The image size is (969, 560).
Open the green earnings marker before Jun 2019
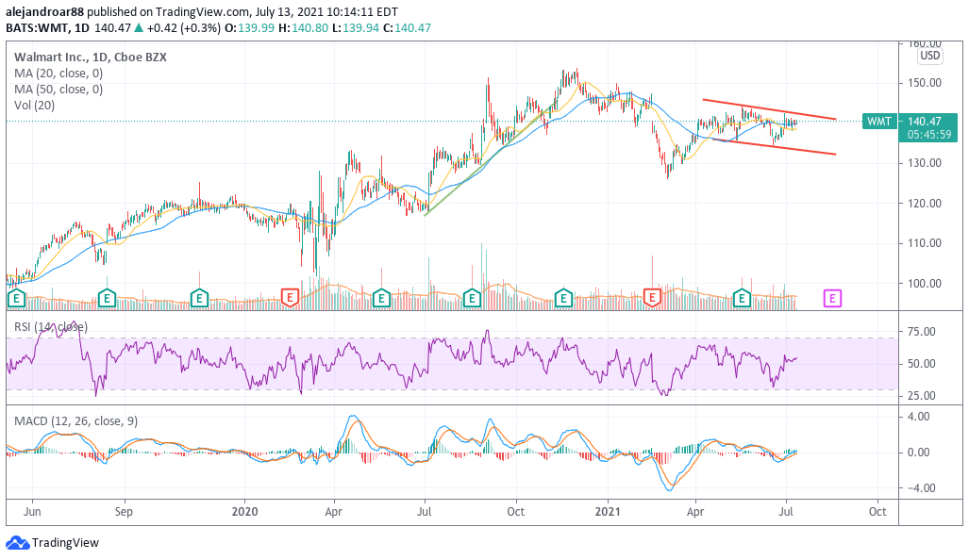tap(16, 299)
